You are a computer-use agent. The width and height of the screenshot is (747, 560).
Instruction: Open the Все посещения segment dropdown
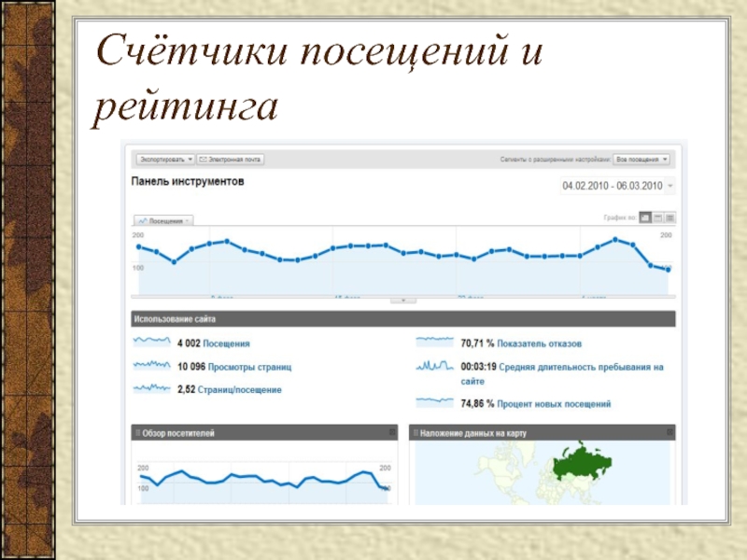641,159
